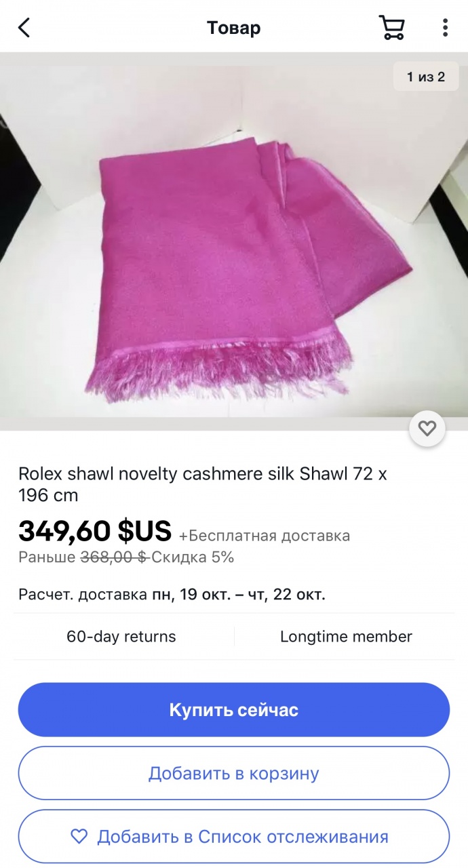
Task: Click 'Добавить в корзину' button
Action: [234, 773]
